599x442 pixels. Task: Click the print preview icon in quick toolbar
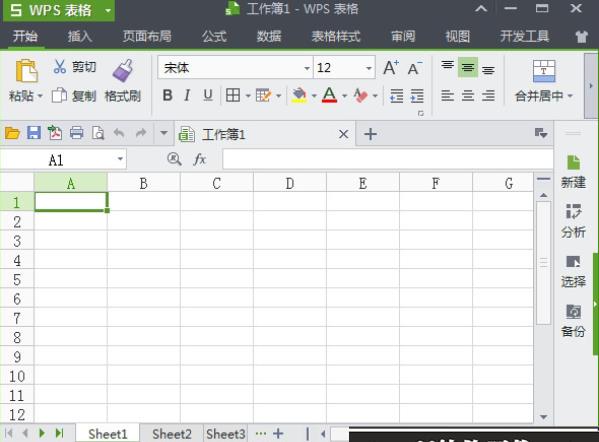(x=98, y=133)
